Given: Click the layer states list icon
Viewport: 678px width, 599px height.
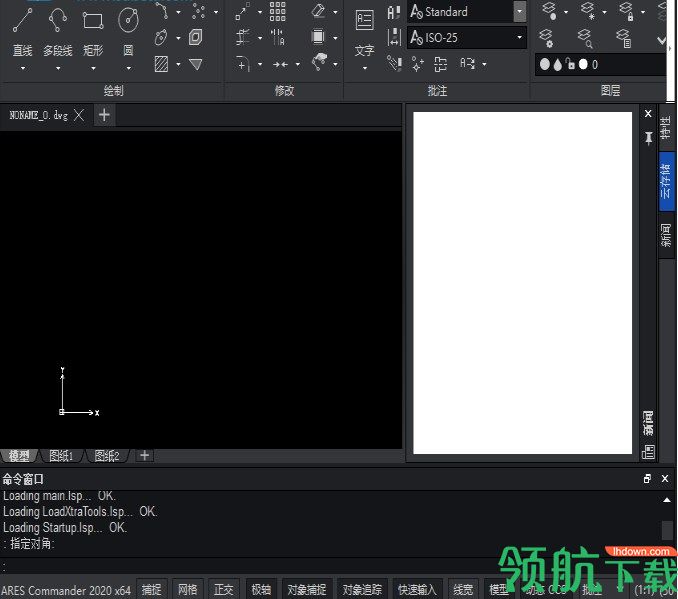Looking at the screenshot, I should tap(624, 38).
